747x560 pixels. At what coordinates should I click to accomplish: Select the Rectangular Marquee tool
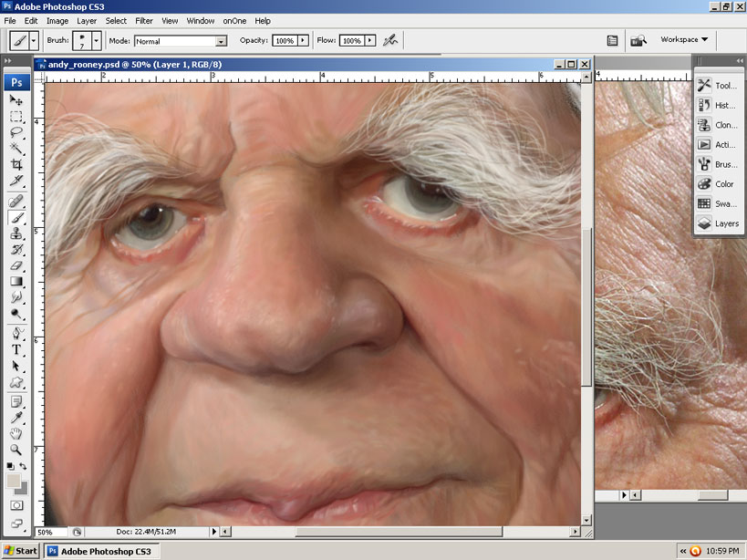[16, 116]
